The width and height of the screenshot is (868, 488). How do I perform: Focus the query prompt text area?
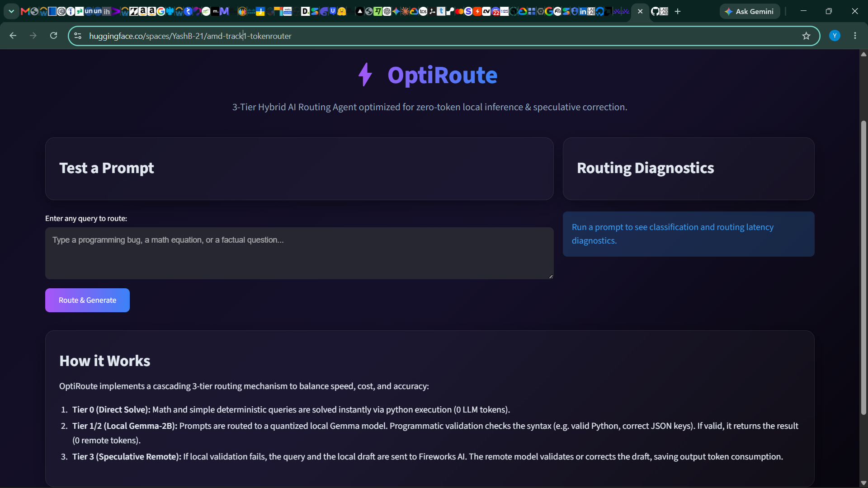299,253
